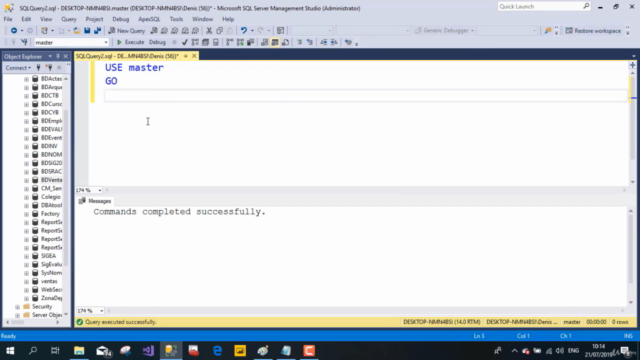Click the Cut scissors icon
Viewport: 640px width, 360px height.
coord(209,31)
